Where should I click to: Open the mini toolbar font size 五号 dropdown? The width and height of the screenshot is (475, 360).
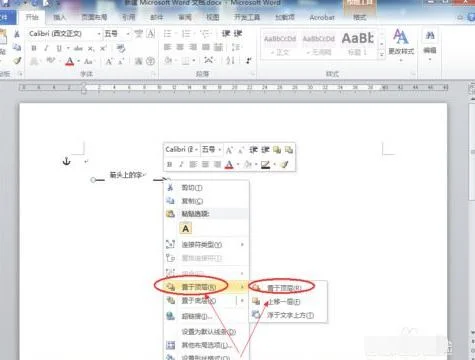point(220,150)
